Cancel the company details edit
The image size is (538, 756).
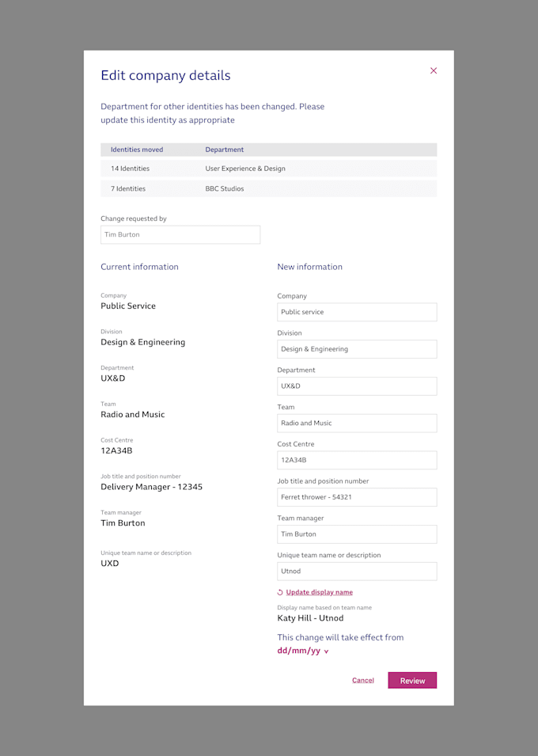[363, 680]
